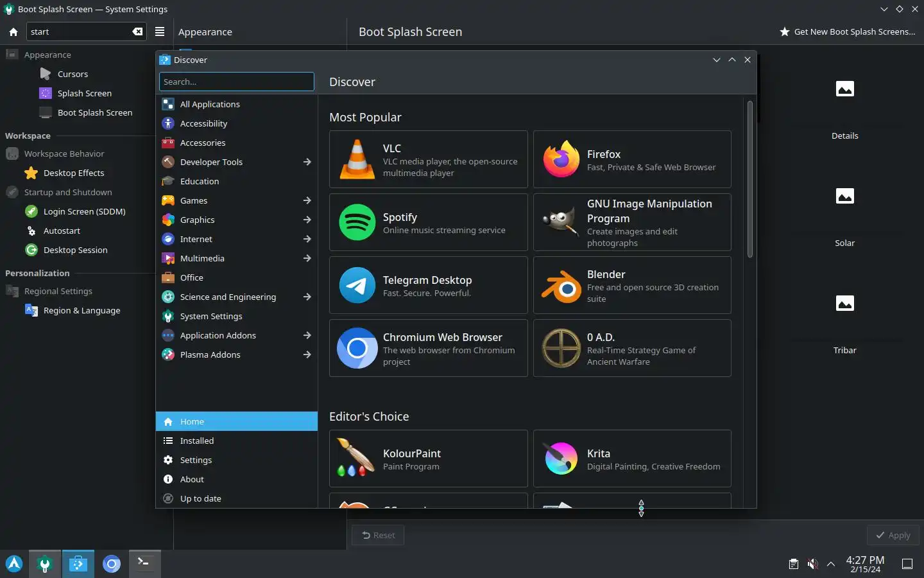Expand the Application Addons arrow
This screenshot has width=924, height=578.
pos(307,335)
